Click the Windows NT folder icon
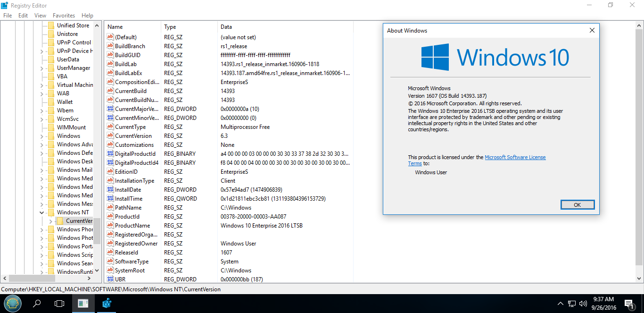The image size is (644, 313). (x=51, y=212)
